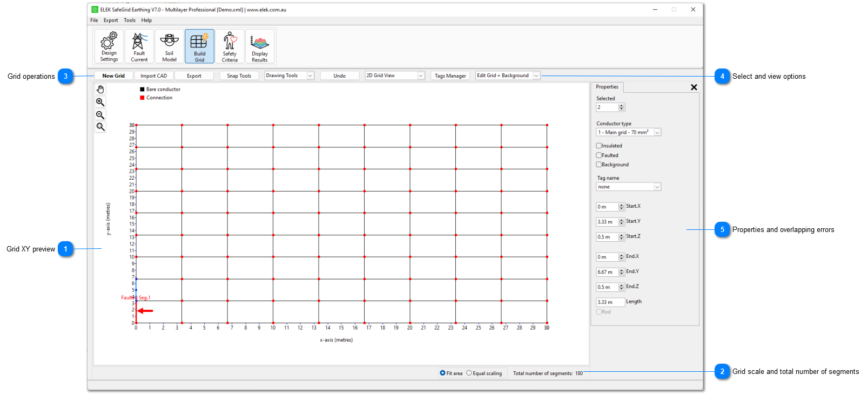The height and width of the screenshot is (395, 868).
Task: Click the End.Y stepper arrows
Action: pos(621,272)
